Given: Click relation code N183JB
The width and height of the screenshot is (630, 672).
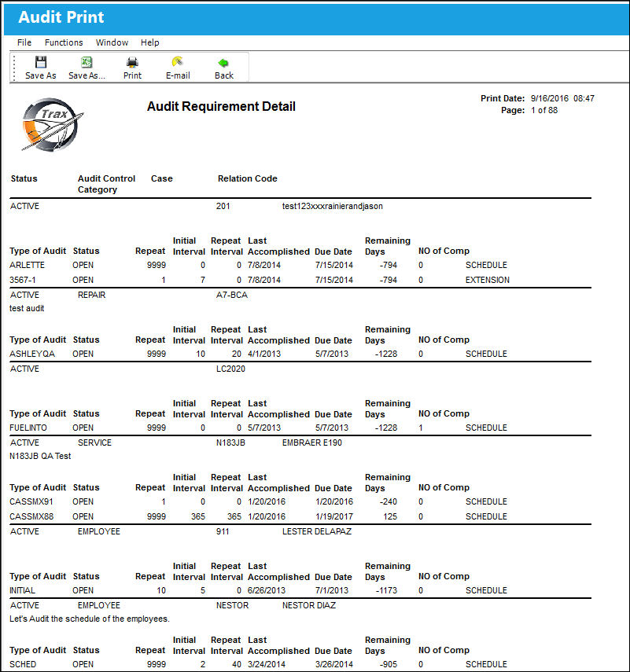Looking at the screenshot, I should click(230, 442).
